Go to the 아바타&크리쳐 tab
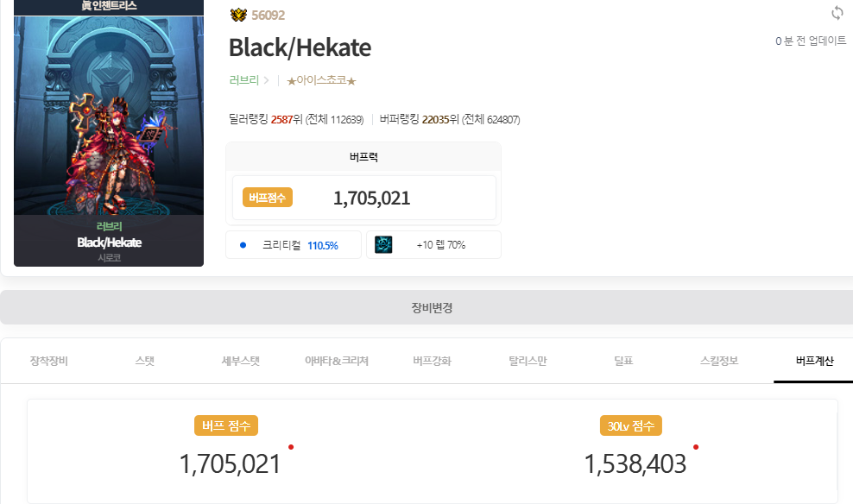The width and height of the screenshot is (853, 504). click(x=337, y=361)
